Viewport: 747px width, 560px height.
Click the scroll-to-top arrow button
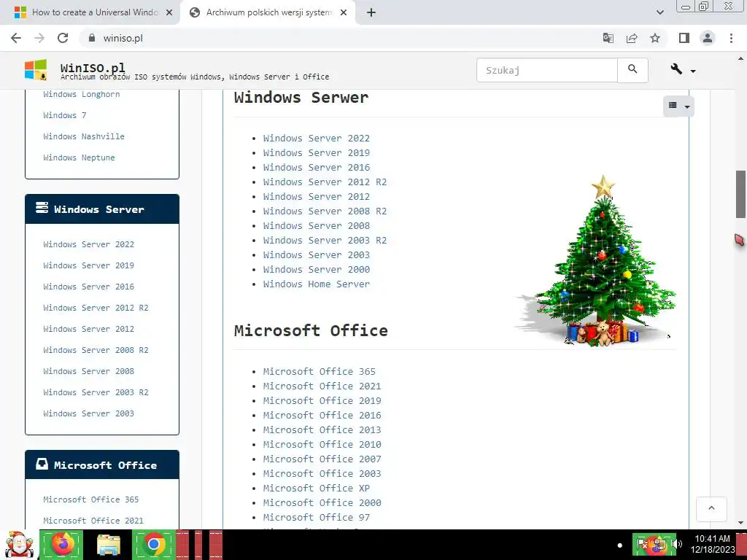click(x=711, y=508)
